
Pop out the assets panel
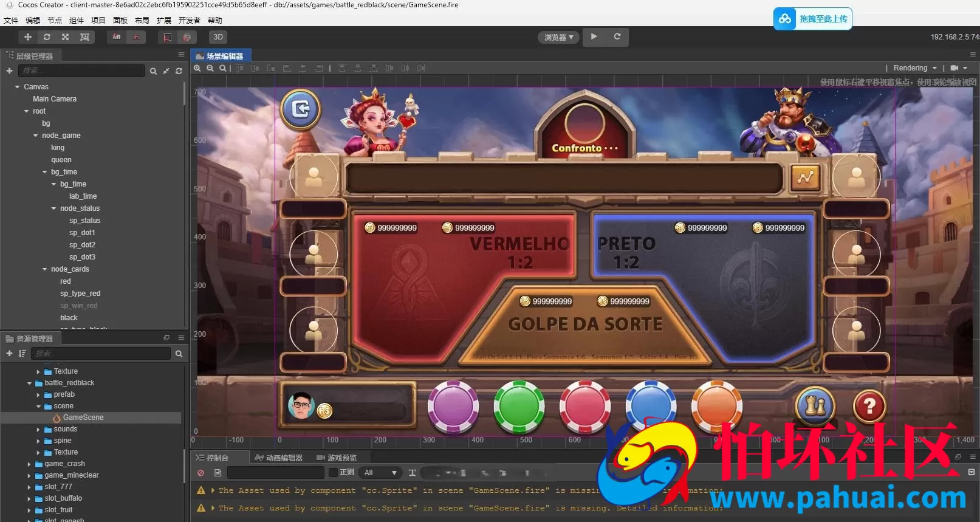166,338
